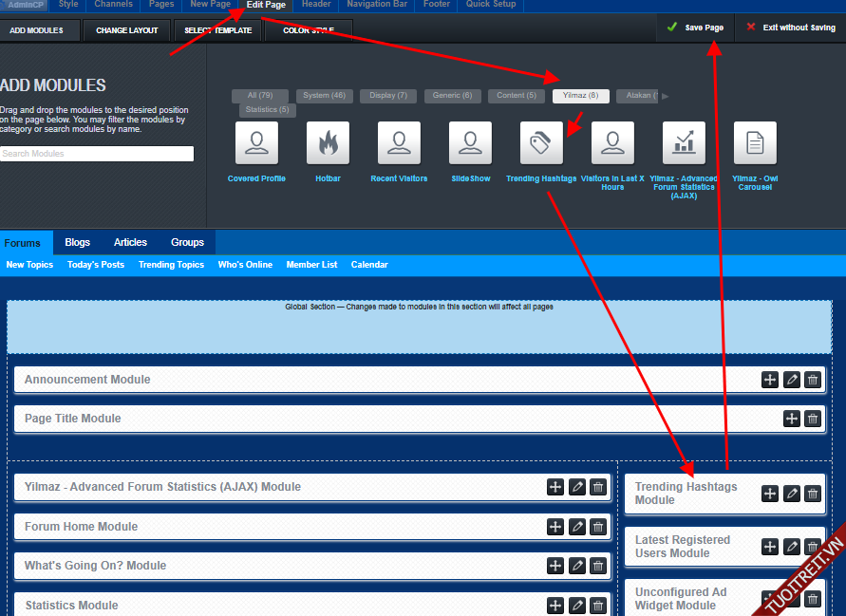Remove the What's Going On? Module
Viewport: 846px width, 616px height.
tap(597, 566)
